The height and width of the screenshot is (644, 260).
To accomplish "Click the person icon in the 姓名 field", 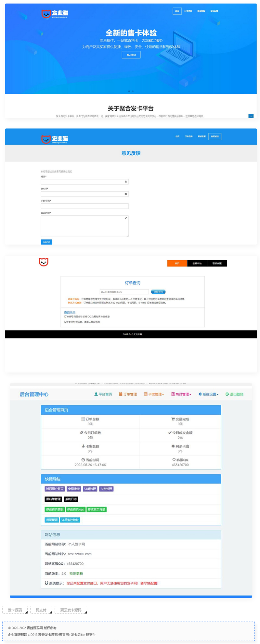I will (x=126, y=182).
